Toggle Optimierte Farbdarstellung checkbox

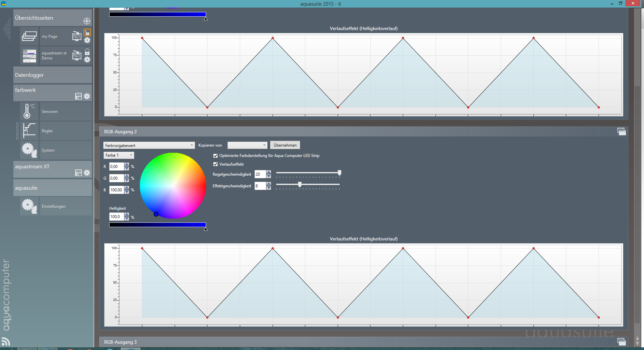point(215,156)
